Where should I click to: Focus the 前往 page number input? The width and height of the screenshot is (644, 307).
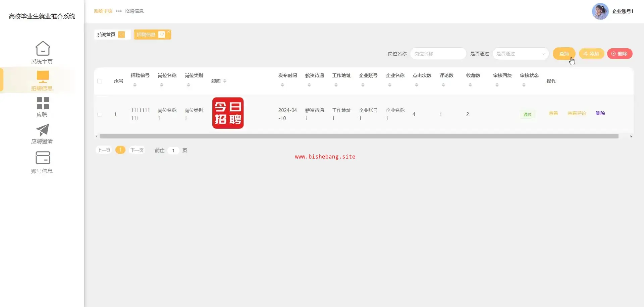coord(173,150)
